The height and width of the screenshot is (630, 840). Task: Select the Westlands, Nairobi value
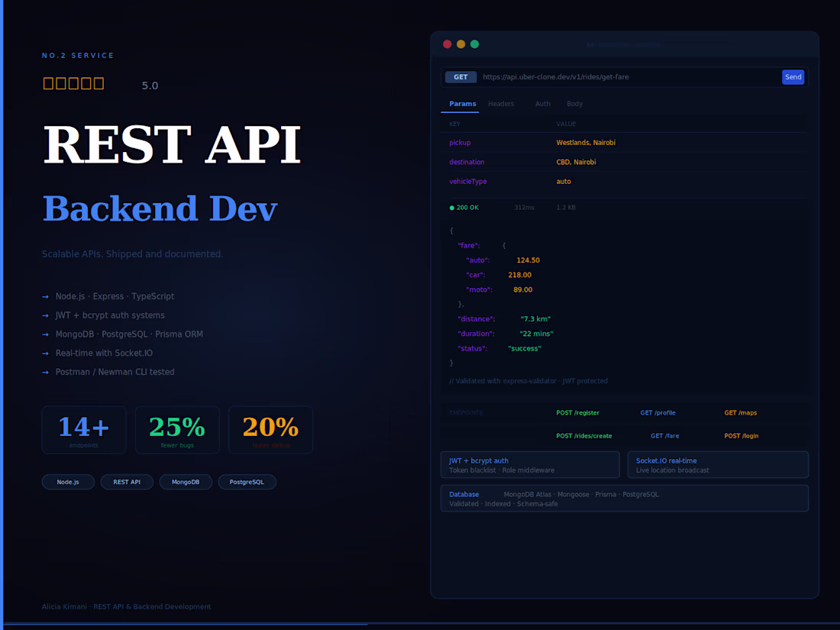click(586, 143)
